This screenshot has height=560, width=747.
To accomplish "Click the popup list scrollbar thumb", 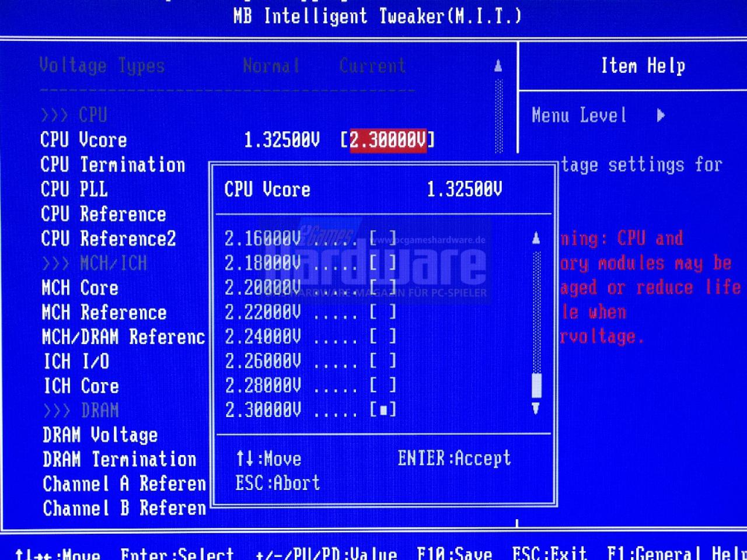I will coord(536,385).
